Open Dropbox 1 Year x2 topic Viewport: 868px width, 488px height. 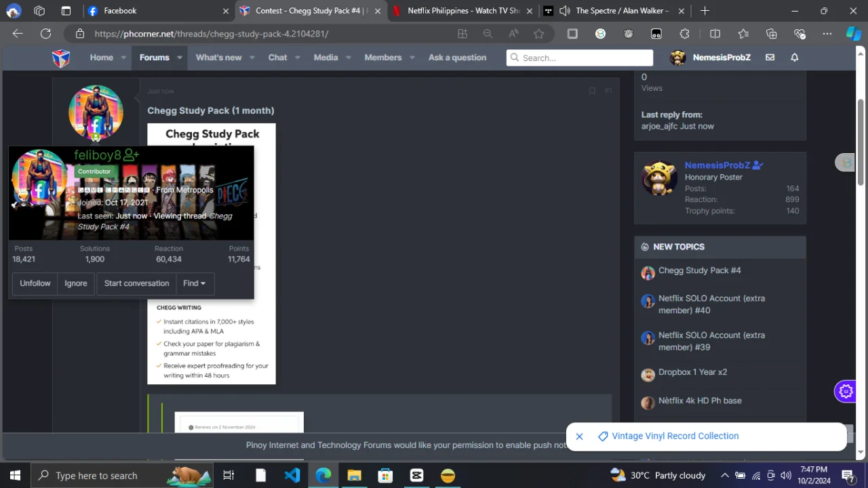click(x=692, y=372)
